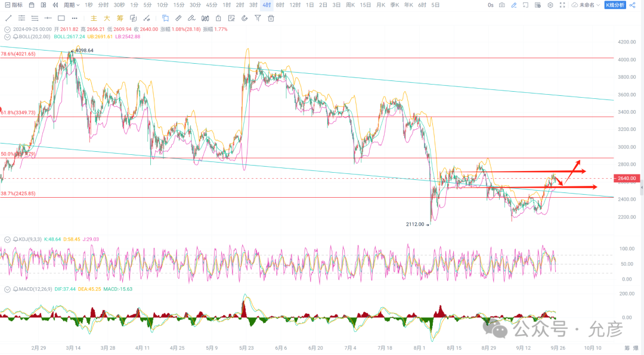The height and width of the screenshot is (355, 644).
Task: Switch to the 1日 timeframe
Action: [310, 5]
